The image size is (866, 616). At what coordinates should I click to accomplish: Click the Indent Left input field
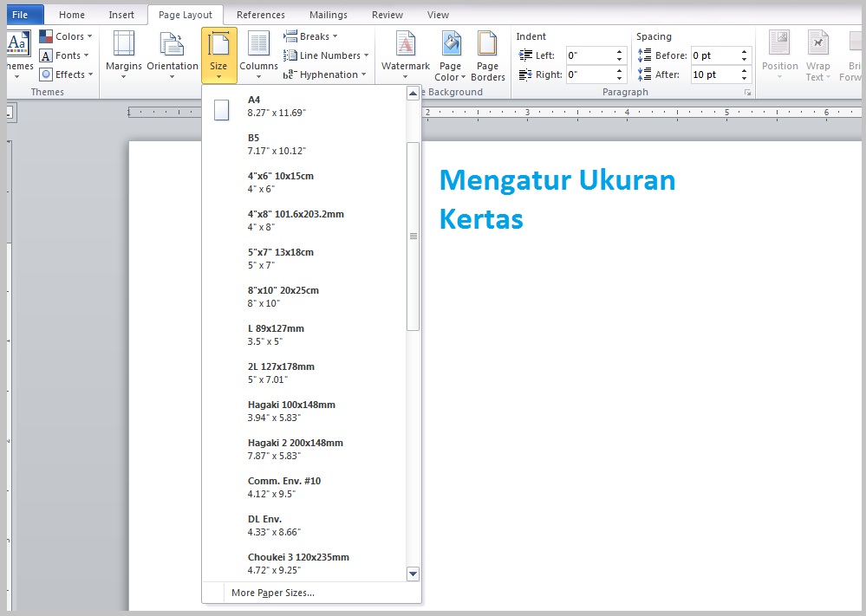[589, 55]
